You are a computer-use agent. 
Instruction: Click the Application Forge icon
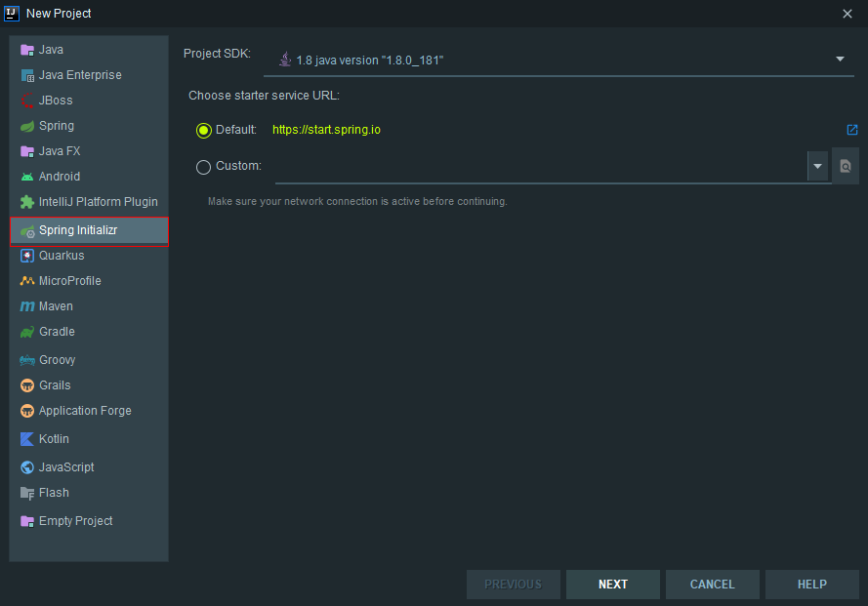pos(27,411)
